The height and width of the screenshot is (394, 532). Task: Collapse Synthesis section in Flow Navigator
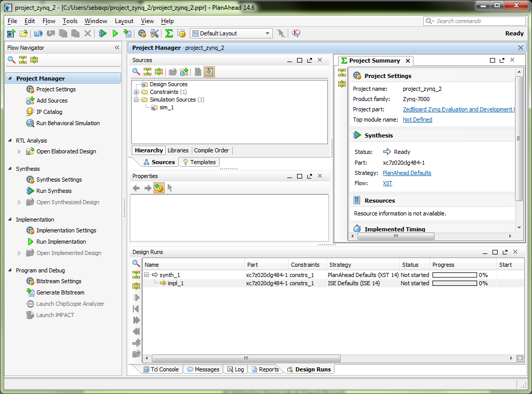pos(10,169)
